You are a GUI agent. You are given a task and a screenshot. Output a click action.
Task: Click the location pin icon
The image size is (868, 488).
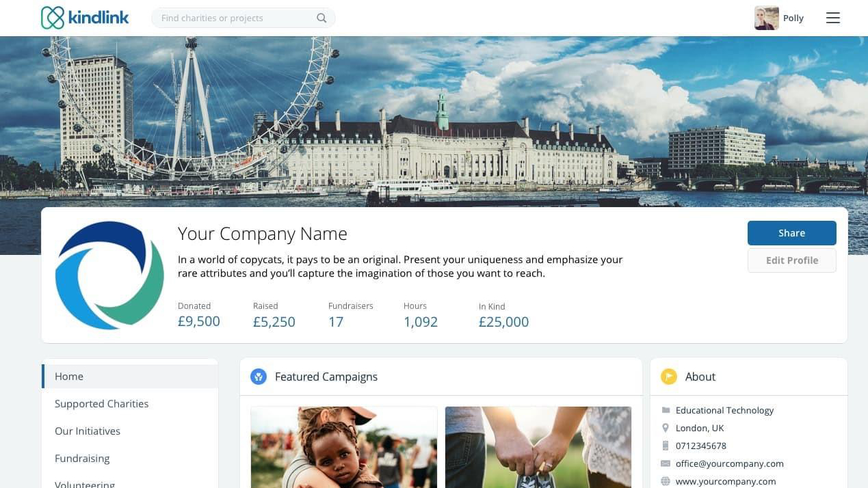[666, 428]
